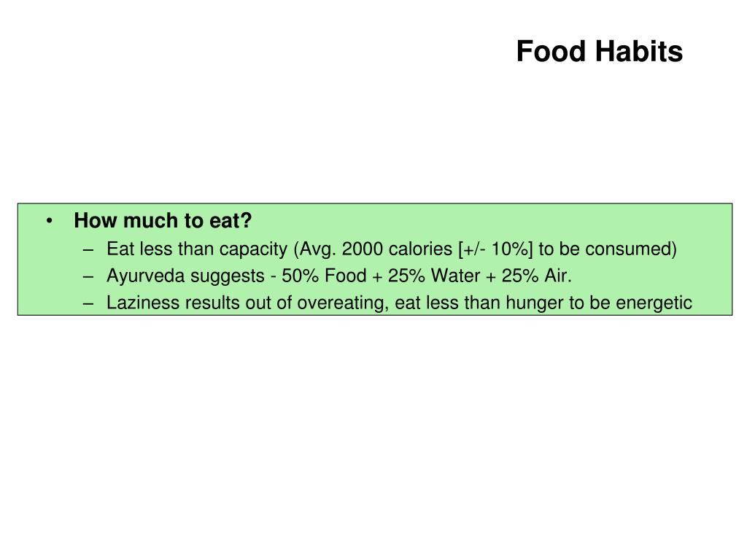Click the dash before "Eat less"
Image resolution: width=747 pixels, height=560 pixels.
[88, 250]
